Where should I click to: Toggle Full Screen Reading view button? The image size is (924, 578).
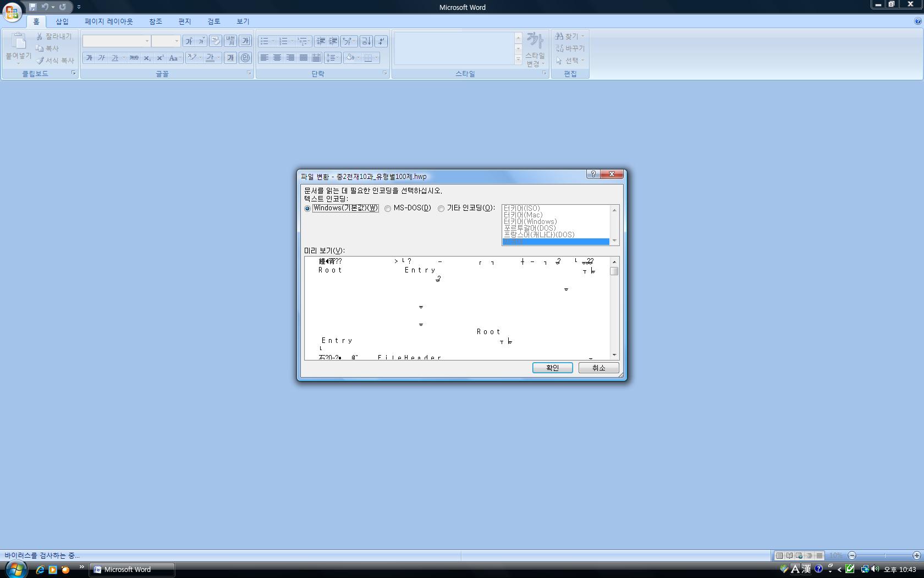coord(789,555)
